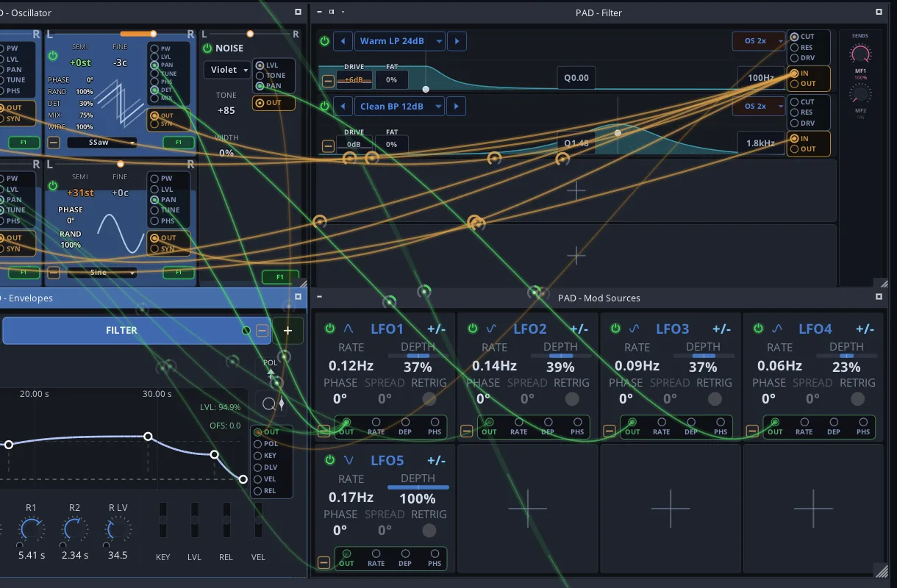
Task: Toggle LFO1 +/- polarity button
Action: (437, 329)
